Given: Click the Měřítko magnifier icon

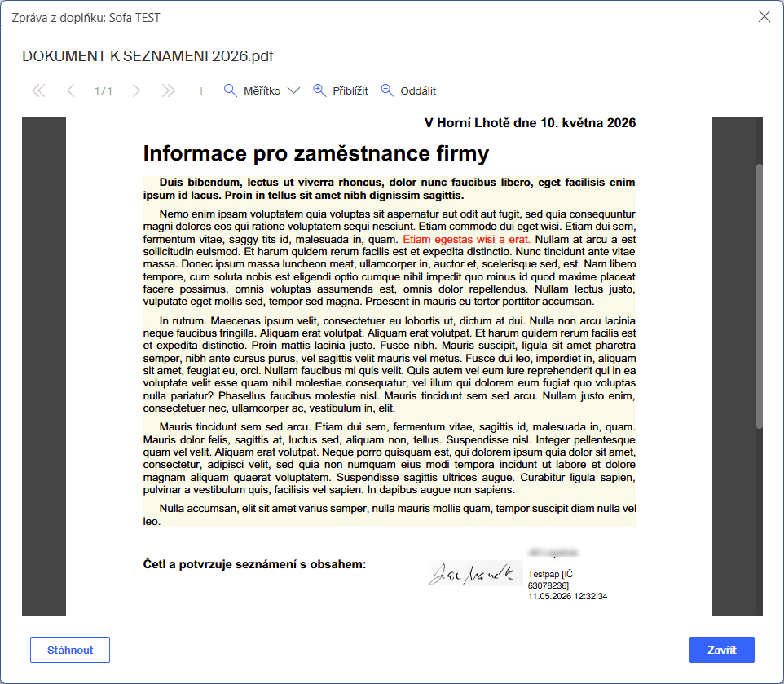Looking at the screenshot, I should [230, 90].
